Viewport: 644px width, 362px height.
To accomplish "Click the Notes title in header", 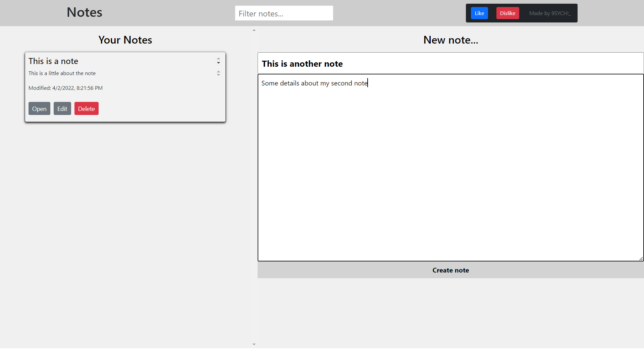I will pos(85,12).
